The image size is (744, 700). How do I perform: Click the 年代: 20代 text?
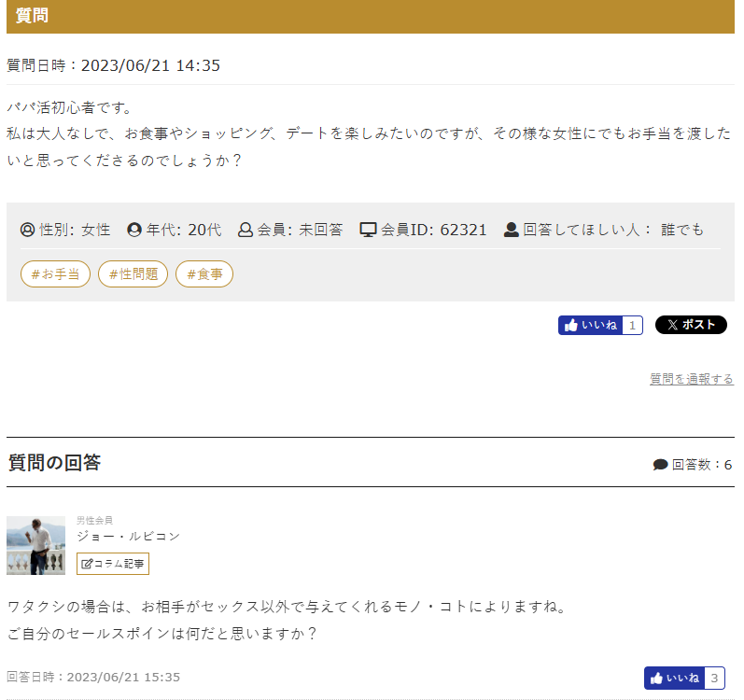(184, 230)
